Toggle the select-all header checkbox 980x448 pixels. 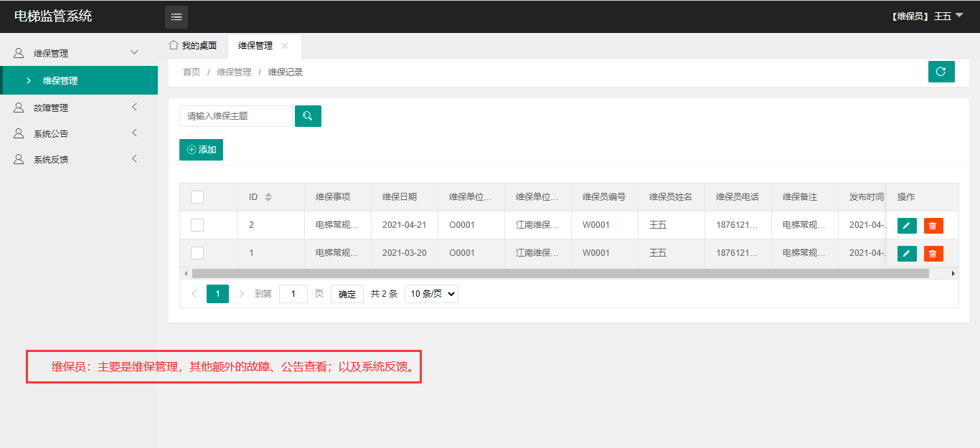click(197, 197)
